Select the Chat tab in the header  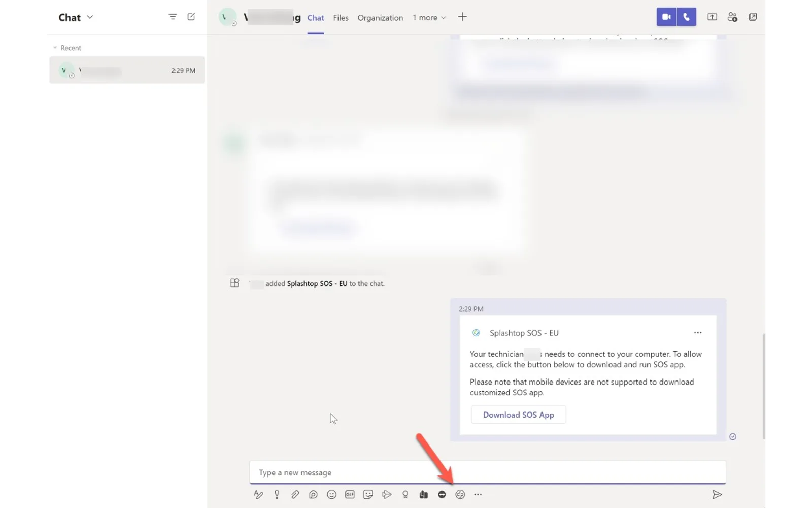(x=316, y=18)
